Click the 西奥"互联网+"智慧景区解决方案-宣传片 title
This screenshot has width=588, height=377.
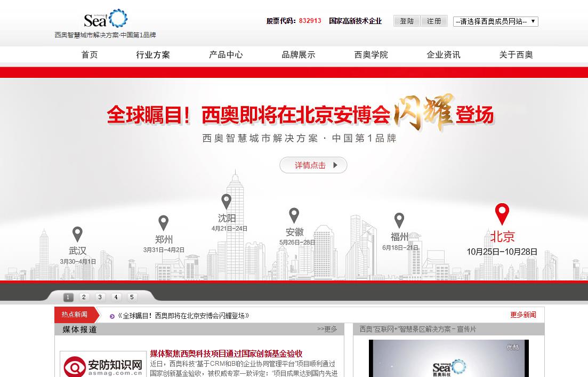click(418, 329)
